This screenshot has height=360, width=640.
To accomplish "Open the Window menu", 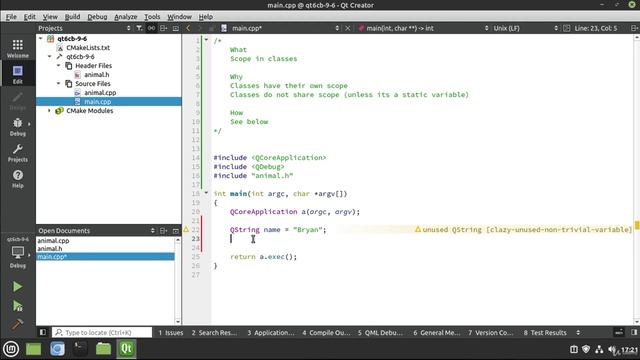I will [179, 17].
